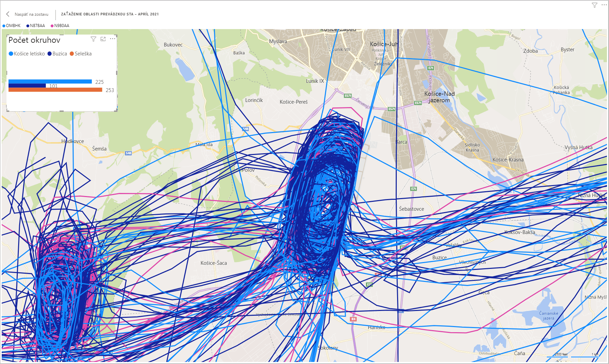The image size is (609, 364).
Task: Open more options on Počet okruhov card
Action: click(113, 39)
